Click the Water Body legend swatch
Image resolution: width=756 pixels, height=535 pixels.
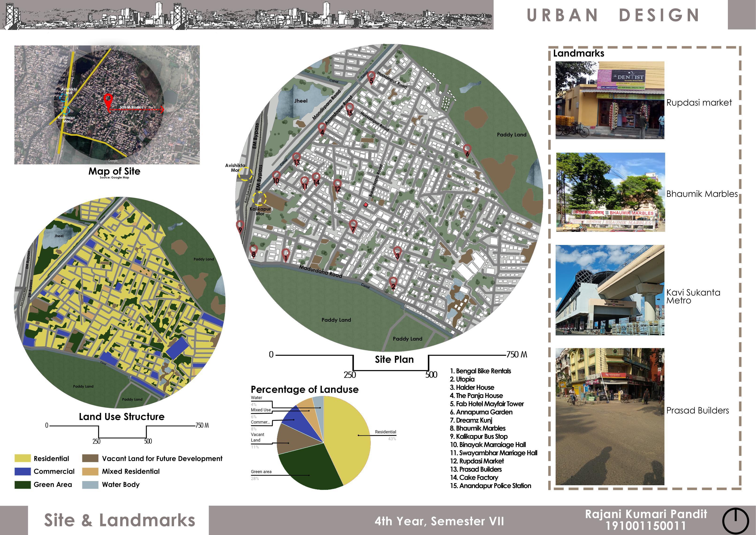[90, 484]
